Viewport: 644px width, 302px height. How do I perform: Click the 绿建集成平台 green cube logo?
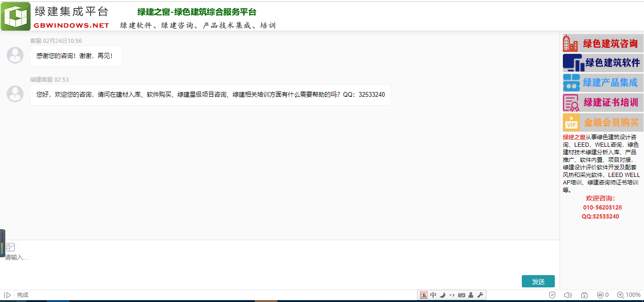[x=16, y=17]
